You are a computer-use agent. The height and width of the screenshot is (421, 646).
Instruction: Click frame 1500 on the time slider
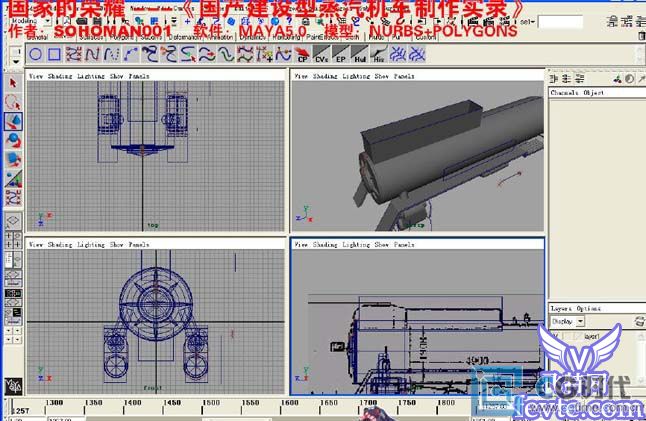211,404
